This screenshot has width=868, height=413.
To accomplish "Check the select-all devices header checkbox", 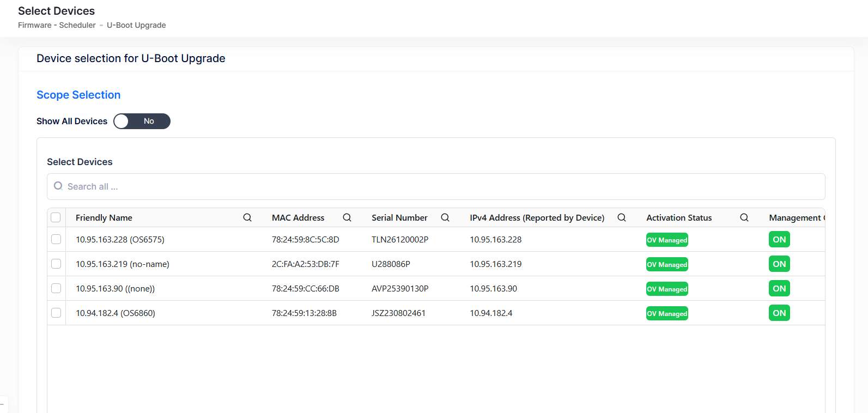I will (x=56, y=217).
